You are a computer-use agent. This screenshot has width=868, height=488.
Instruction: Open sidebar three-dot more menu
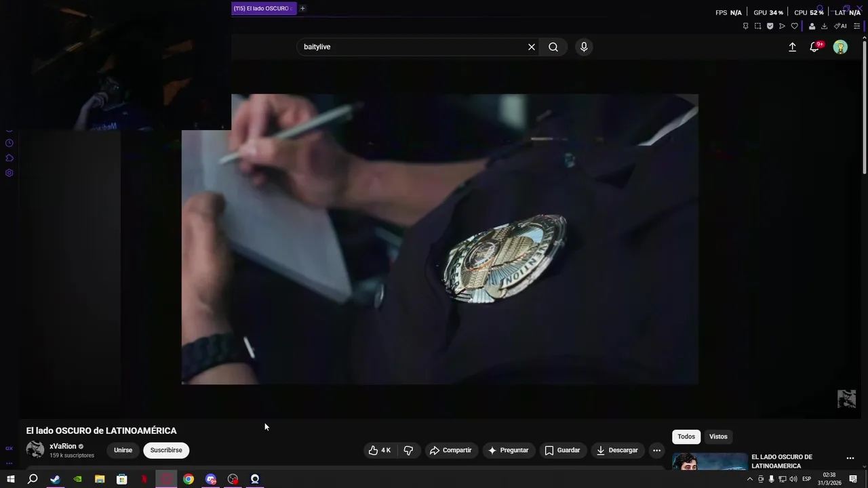point(9,464)
